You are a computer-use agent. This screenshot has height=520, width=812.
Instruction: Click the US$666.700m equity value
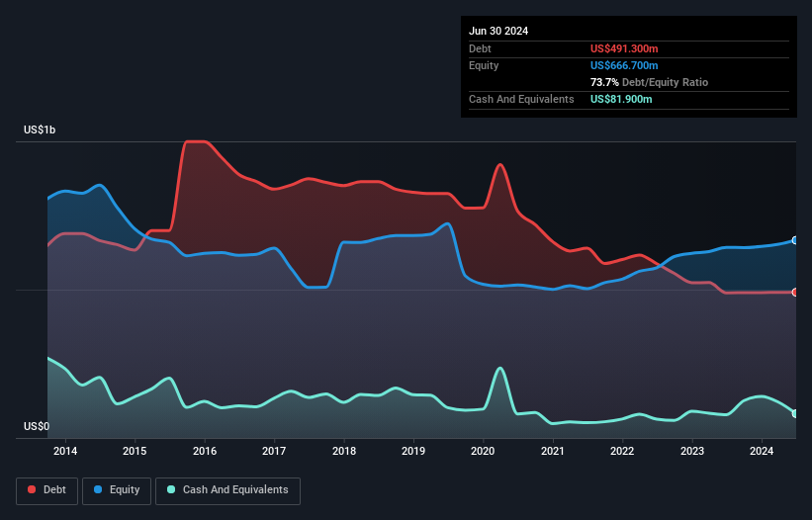pyautogui.click(x=624, y=65)
